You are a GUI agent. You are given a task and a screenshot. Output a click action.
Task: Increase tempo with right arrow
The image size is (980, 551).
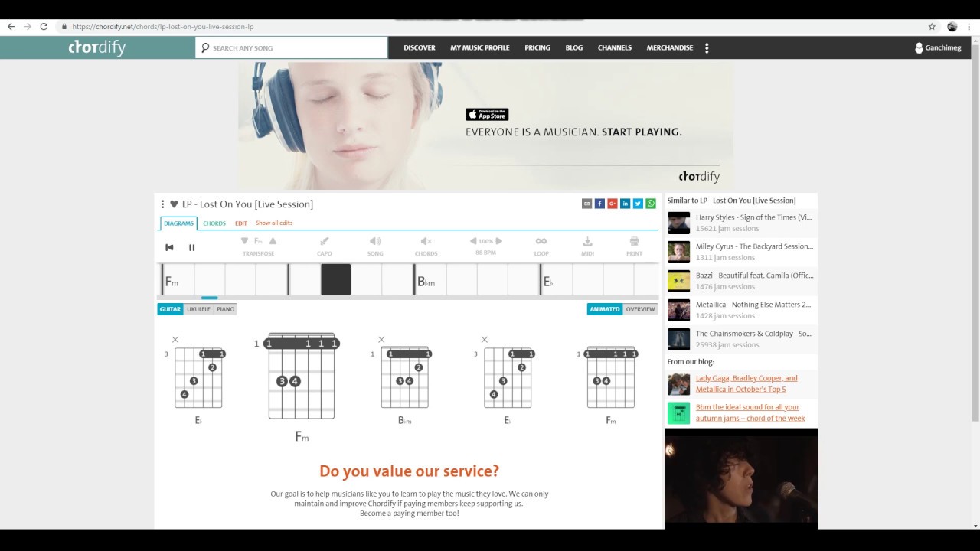click(499, 241)
